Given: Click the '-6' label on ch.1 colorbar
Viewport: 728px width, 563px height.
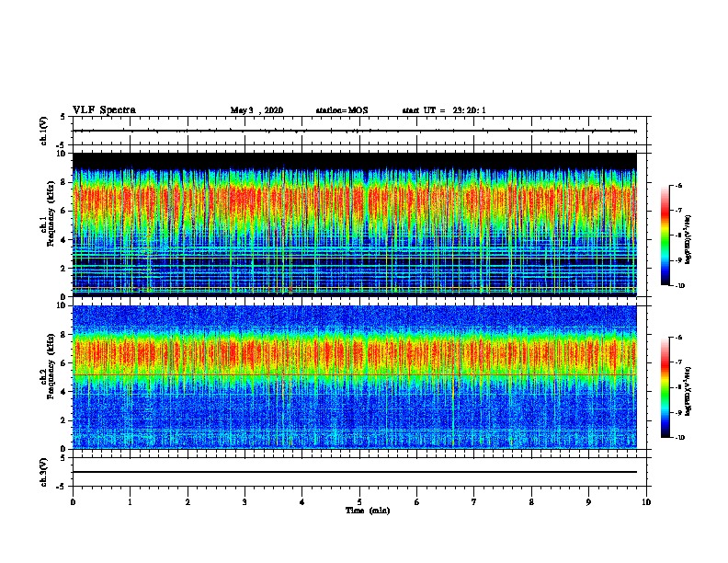Looking at the screenshot, I should [x=678, y=185].
